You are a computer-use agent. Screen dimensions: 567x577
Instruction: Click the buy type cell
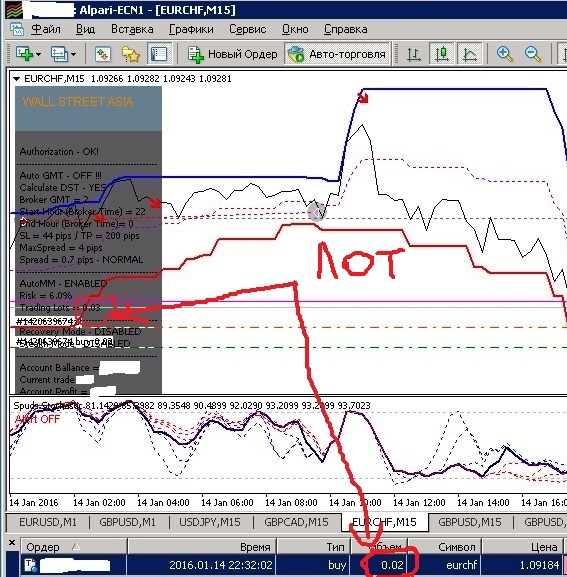[337, 565]
